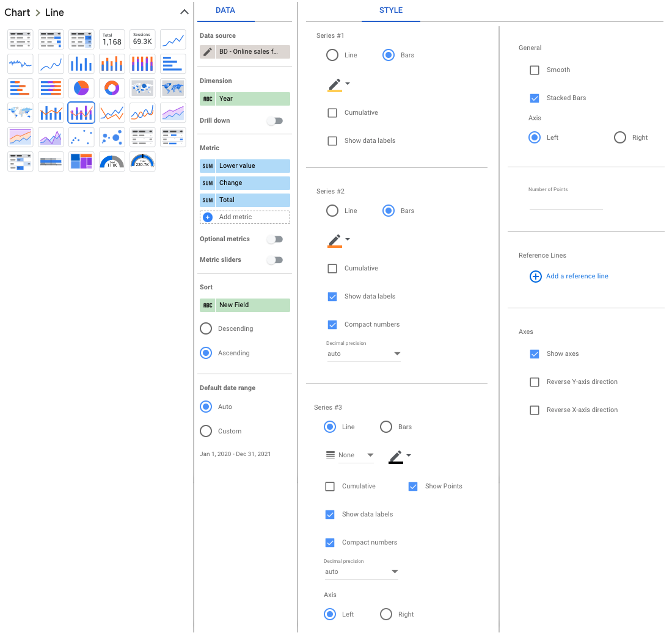Screen dimensions: 672x641
Task: Enable the Optional metrics switch
Action: click(x=275, y=239)
